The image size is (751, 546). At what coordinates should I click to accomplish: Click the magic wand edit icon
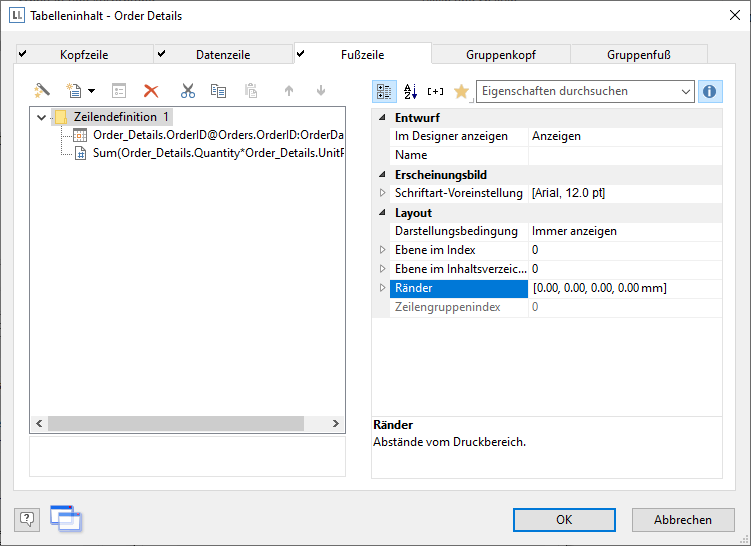tap(42, 91)
